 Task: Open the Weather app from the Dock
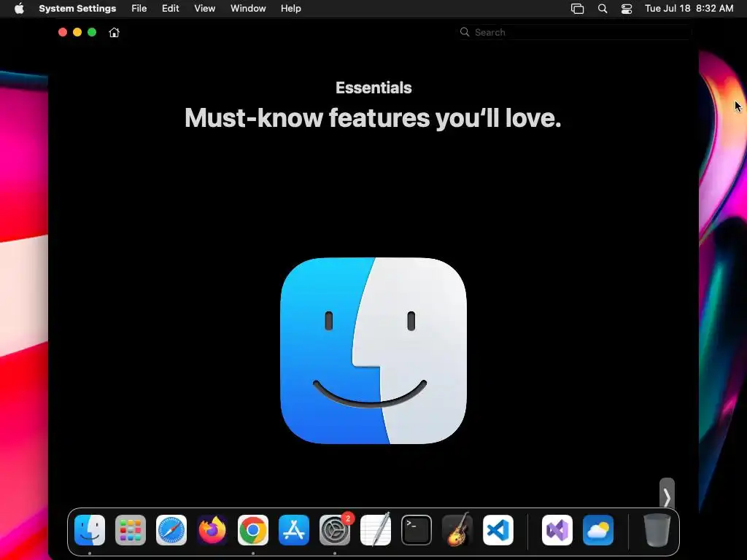tap(598, 530)
